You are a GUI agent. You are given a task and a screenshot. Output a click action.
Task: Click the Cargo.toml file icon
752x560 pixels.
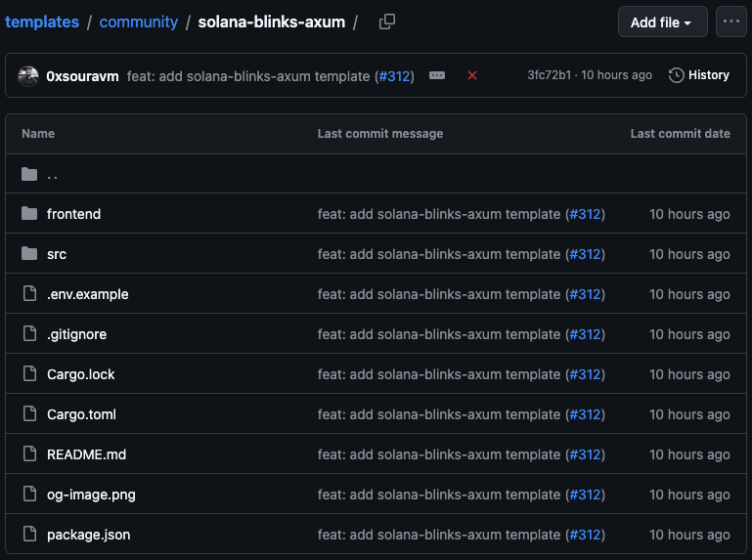click(x=29, y=413)
